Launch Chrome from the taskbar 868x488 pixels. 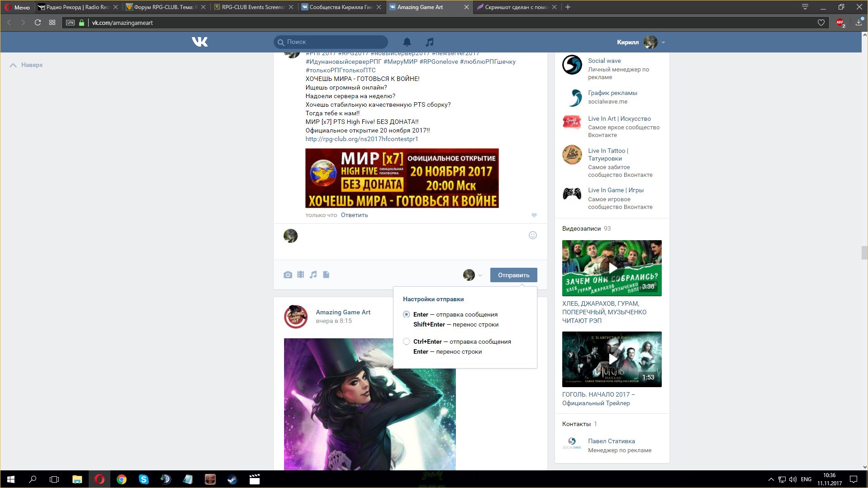coord(121,479)
